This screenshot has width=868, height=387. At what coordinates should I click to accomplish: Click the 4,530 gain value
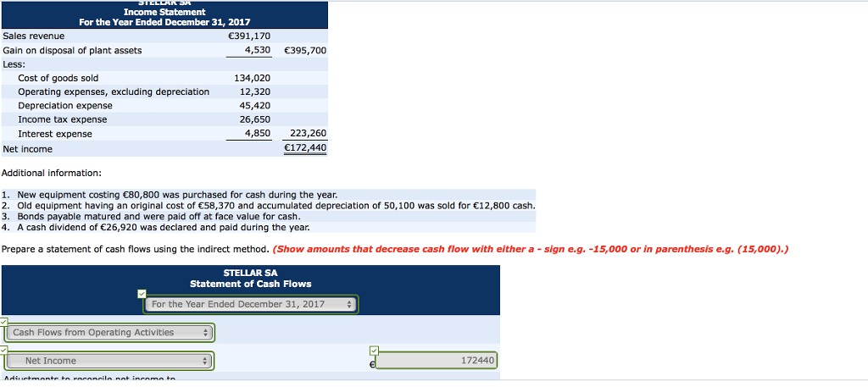pyautogui.click(x=258, y=50)
